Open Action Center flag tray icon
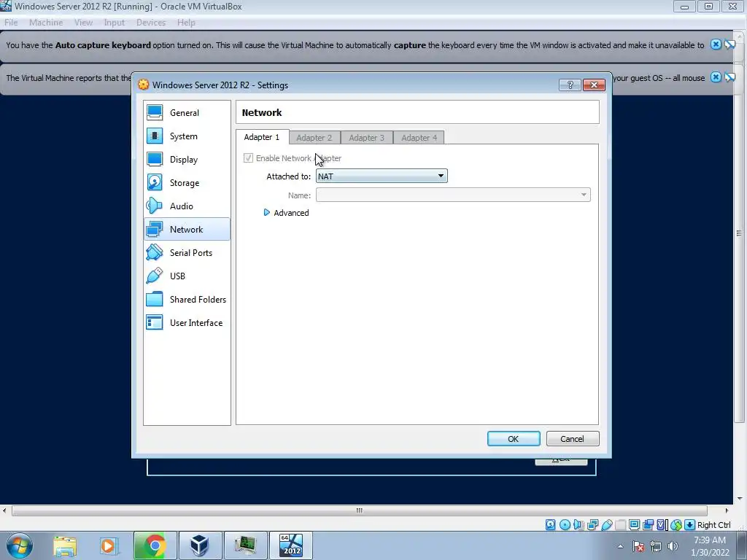Image resolution: width=747 pixels, height=560 pixels. [x=638, y=547]
